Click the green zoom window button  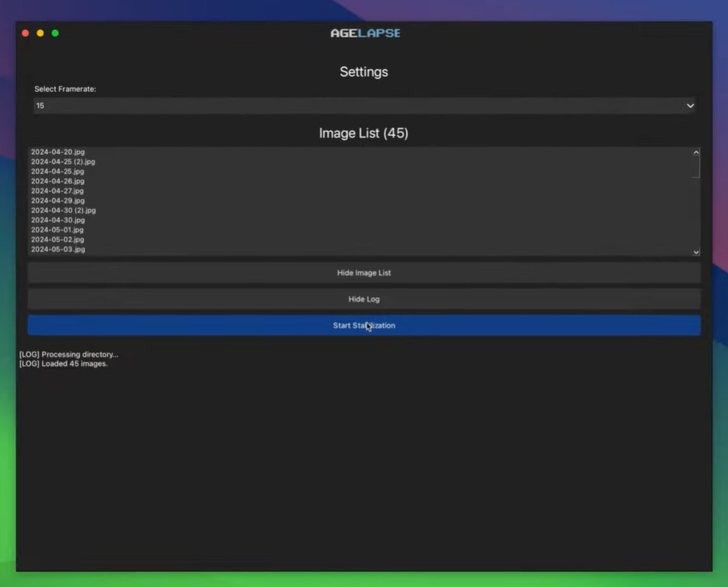[x=55, y=33]
